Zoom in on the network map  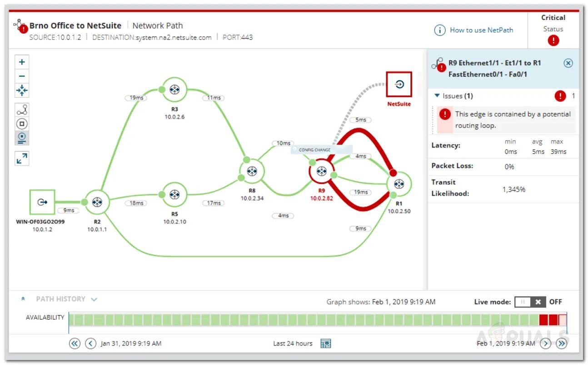tap(22, 62)
